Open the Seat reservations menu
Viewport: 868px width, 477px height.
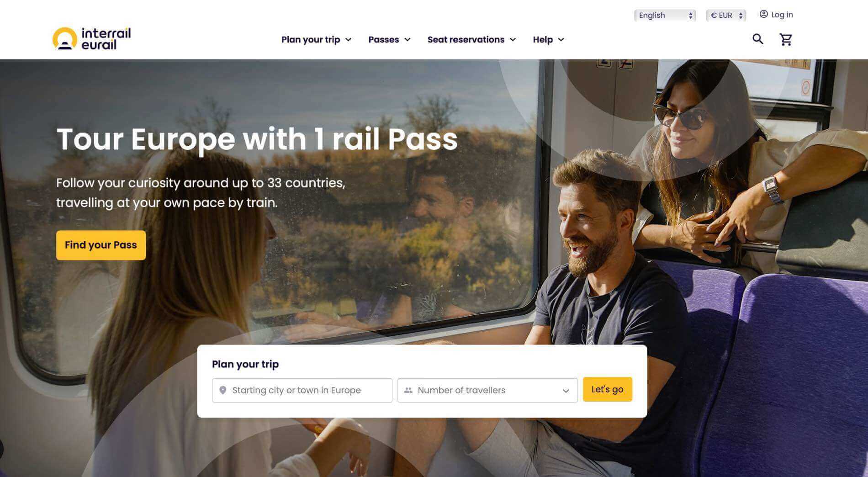[x=471, y=40]
